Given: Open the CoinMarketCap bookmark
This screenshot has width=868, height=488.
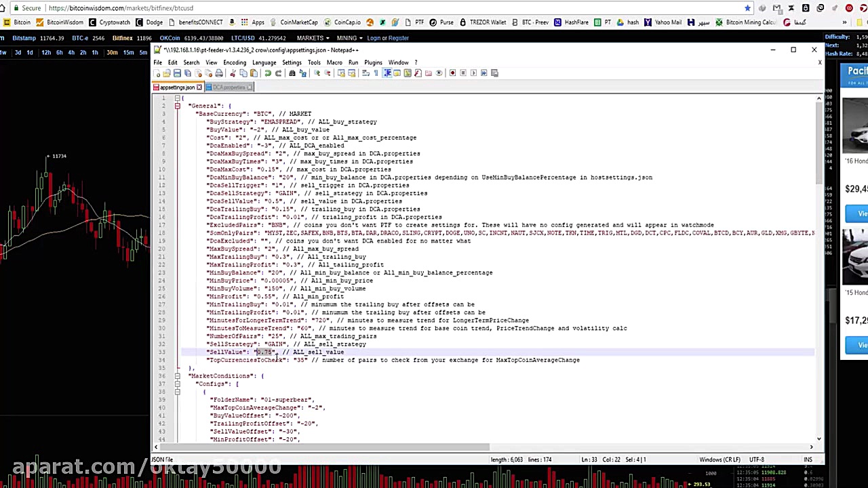Looking at the screenshot, I should [x=298, y=22].
